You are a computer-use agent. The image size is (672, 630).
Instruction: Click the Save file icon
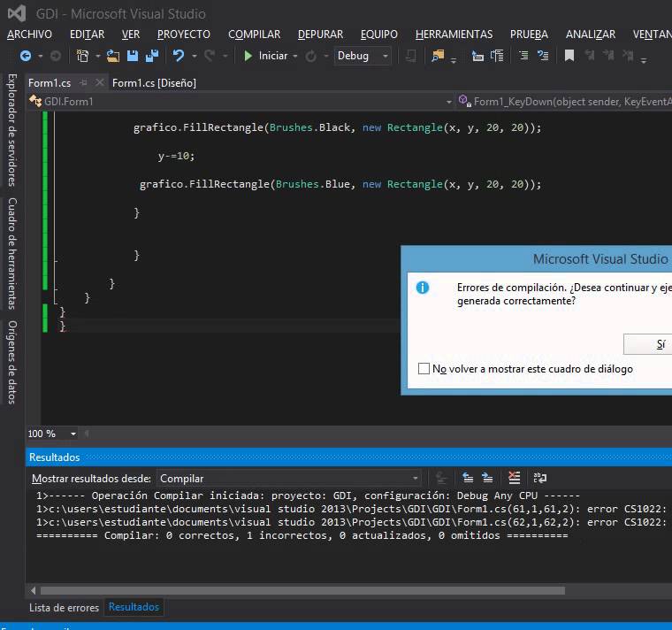133,56
